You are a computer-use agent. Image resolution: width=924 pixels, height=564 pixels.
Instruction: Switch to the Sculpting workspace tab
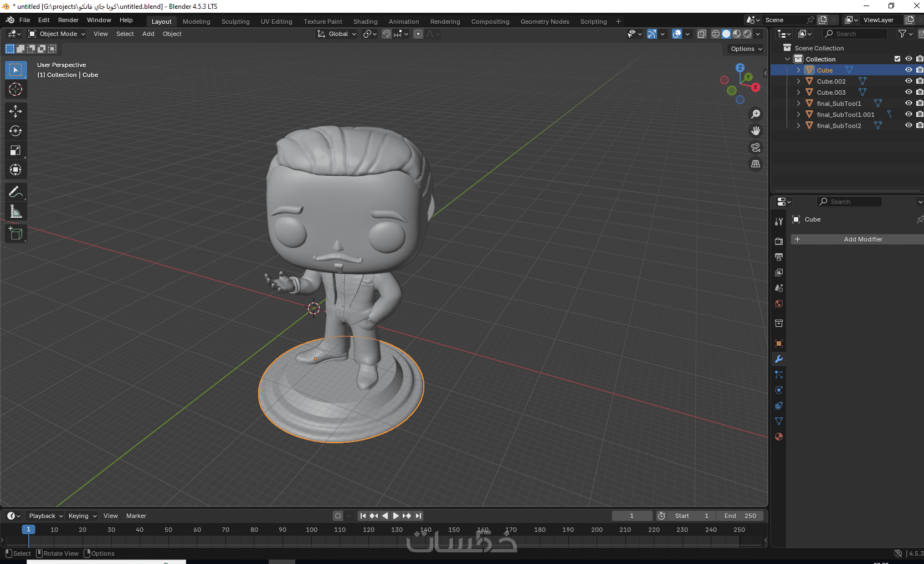[x=235, y=22]
